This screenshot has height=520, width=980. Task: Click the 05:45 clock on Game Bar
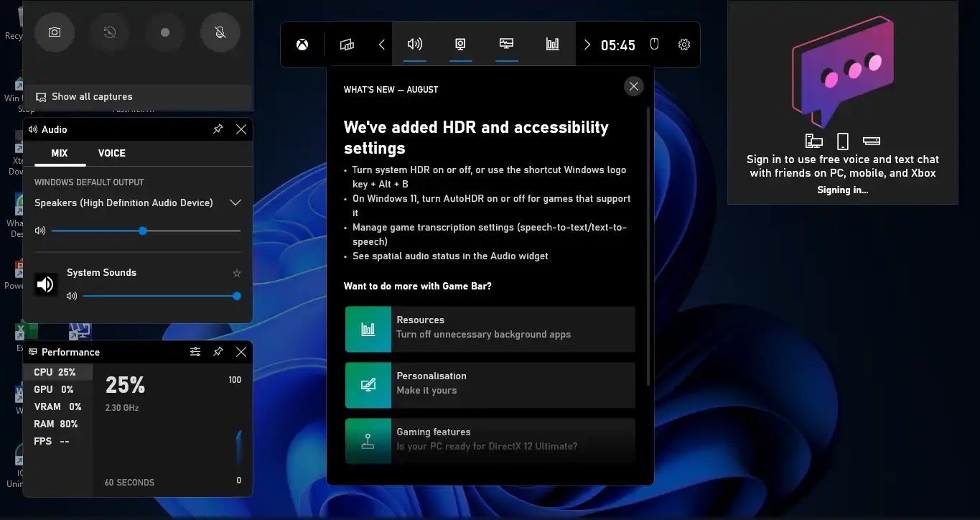pos(618,45)
